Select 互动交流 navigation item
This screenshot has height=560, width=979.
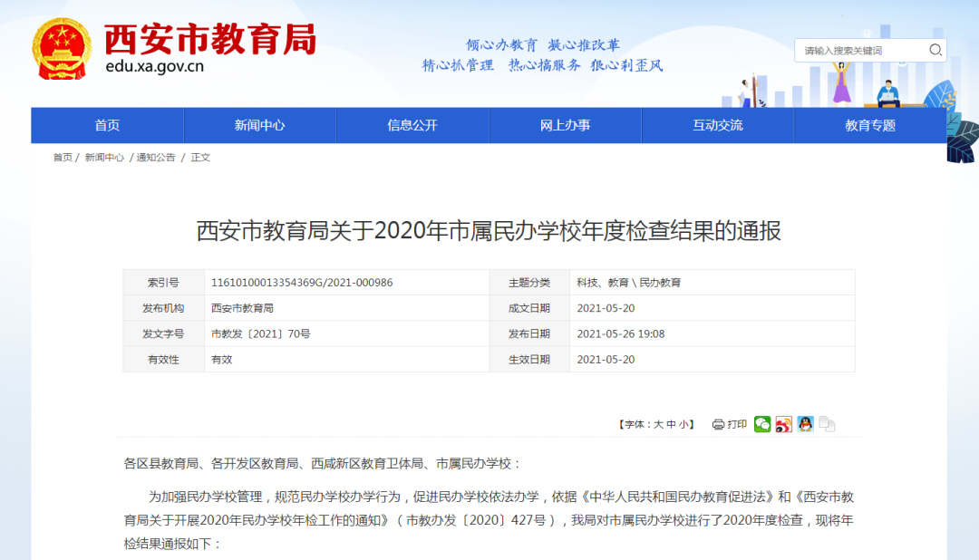click(718, 126)
